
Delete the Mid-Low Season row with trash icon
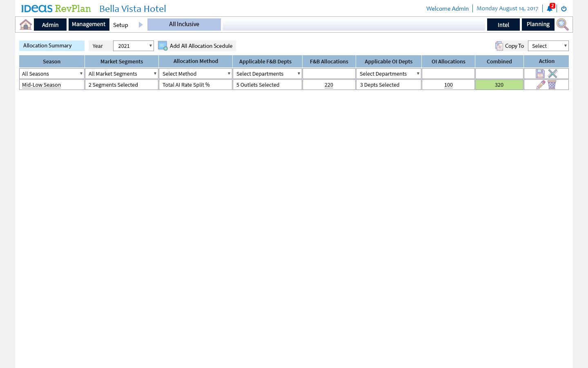point(552,85)
